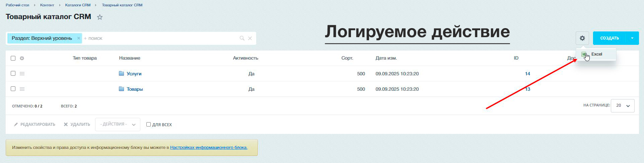
Task: Toggle the select-all checkbox in header
Action: tap(13, 58)
